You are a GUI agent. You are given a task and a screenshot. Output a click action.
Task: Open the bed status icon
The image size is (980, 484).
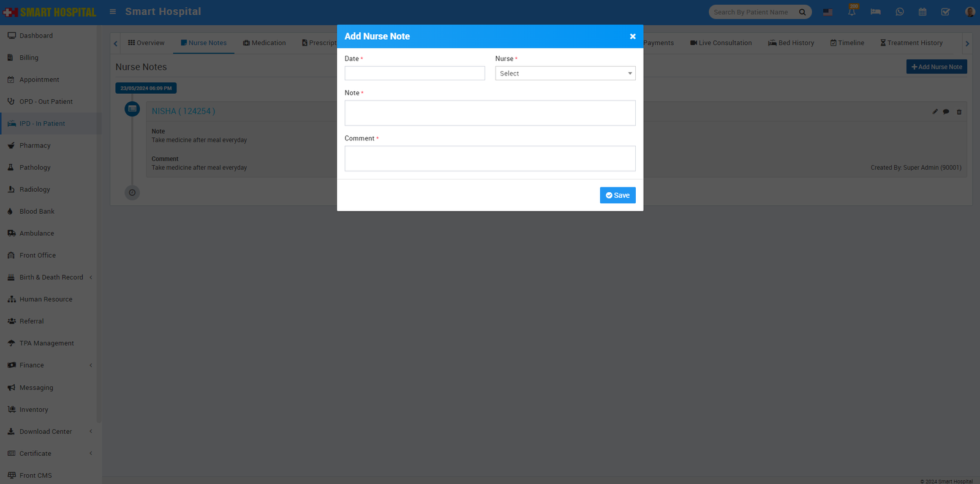[x=875, y=12]
